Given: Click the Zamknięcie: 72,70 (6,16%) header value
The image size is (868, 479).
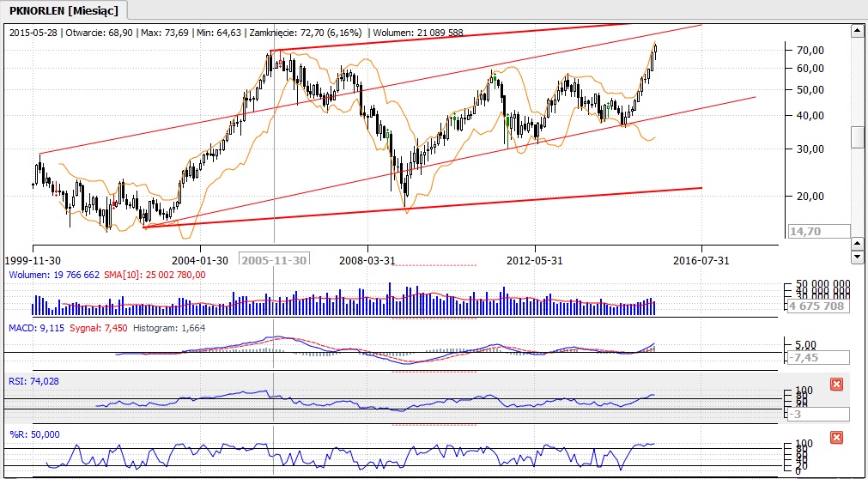Looking at the screenshot, I should (x=307, y=33).
